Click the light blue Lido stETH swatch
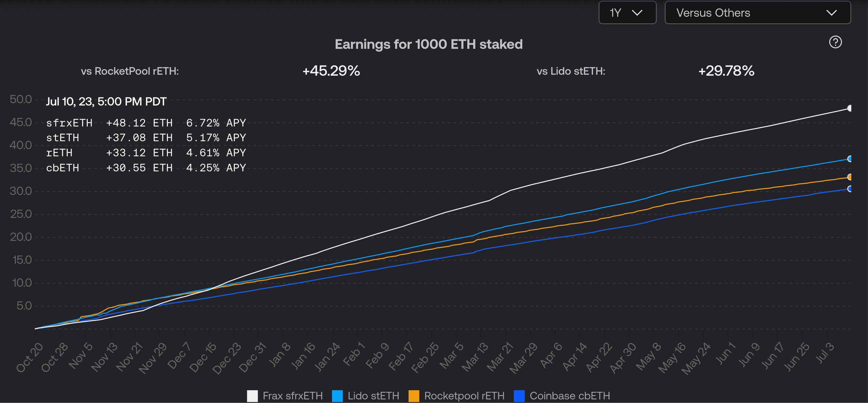This screenshot has height=403, width=868. (337, 395)
